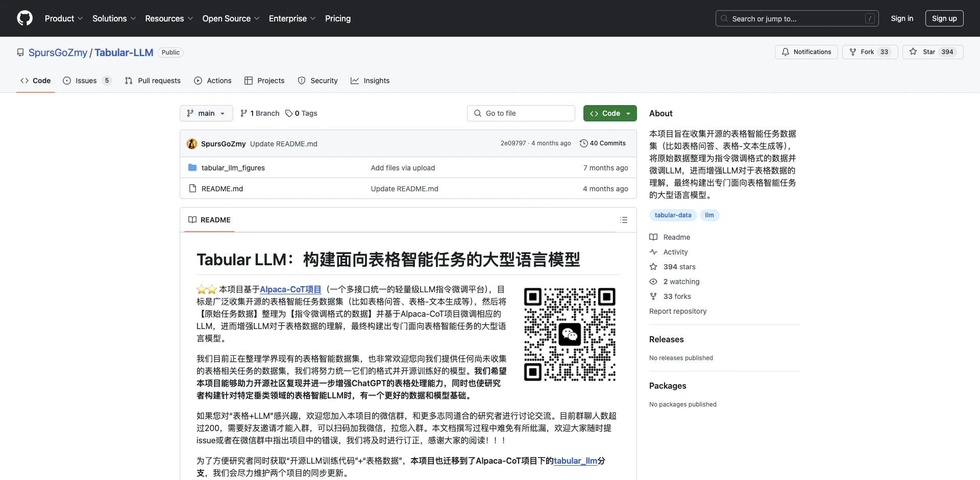Click the eye icon next to 2 watching
This screenshot has height=480, width=980.
pos(653,282)
